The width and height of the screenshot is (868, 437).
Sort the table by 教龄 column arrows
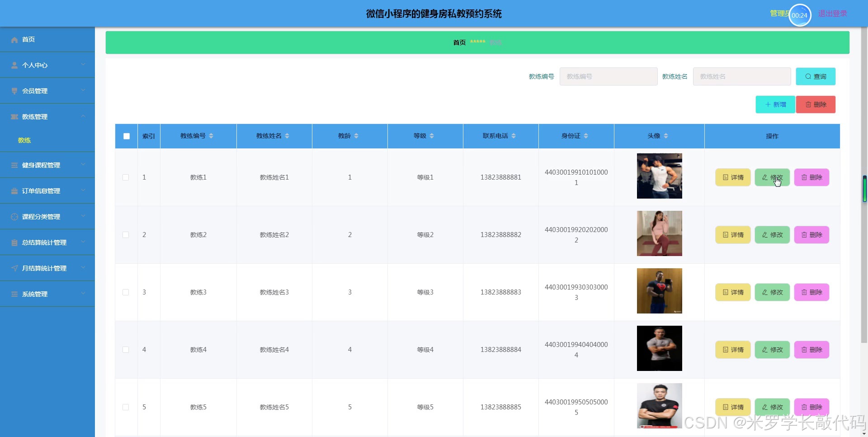coord(356,136)
